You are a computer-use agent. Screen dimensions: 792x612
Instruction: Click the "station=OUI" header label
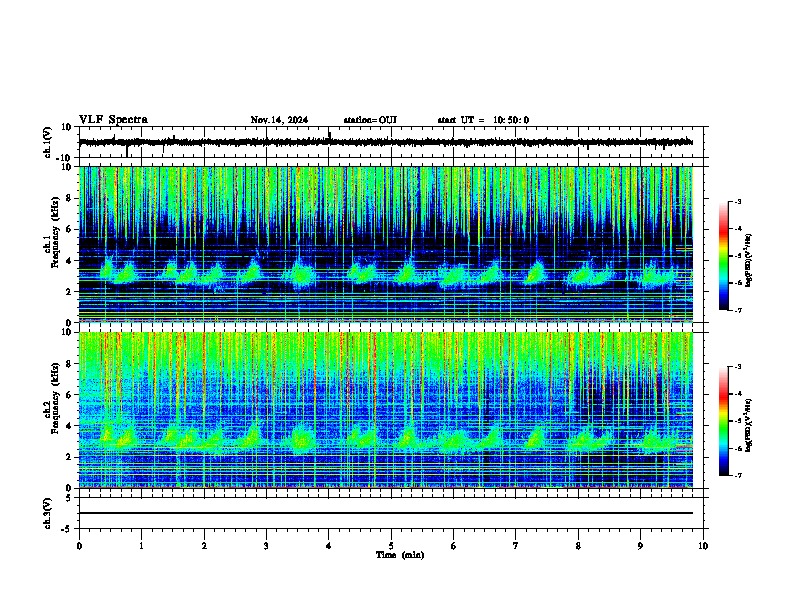click(370, 120)
